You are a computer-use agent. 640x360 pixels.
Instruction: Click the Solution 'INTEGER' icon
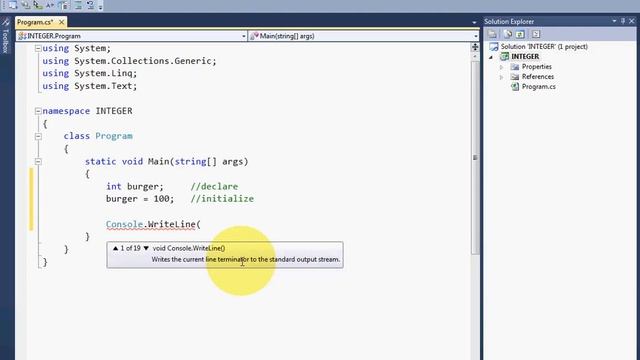(x=494, y=47)
